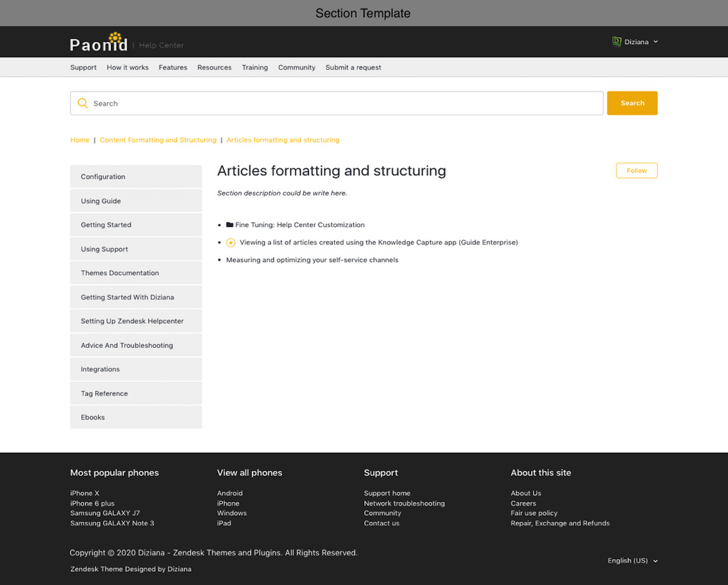Open Careers footer link
Viewport: 728px width, 585px height.
point(523,503)
